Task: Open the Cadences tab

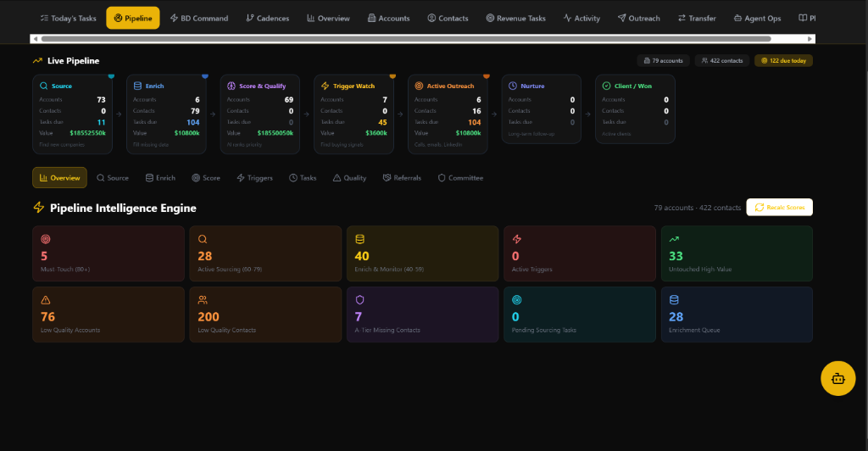Action: pos(267,19)
